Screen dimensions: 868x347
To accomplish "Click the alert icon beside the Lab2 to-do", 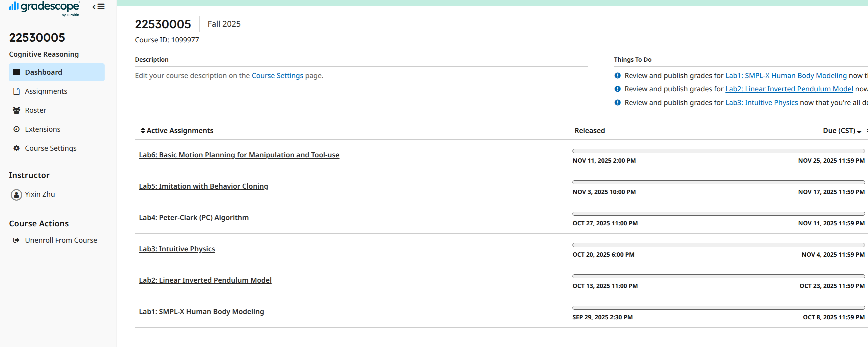I will (617, 89).
